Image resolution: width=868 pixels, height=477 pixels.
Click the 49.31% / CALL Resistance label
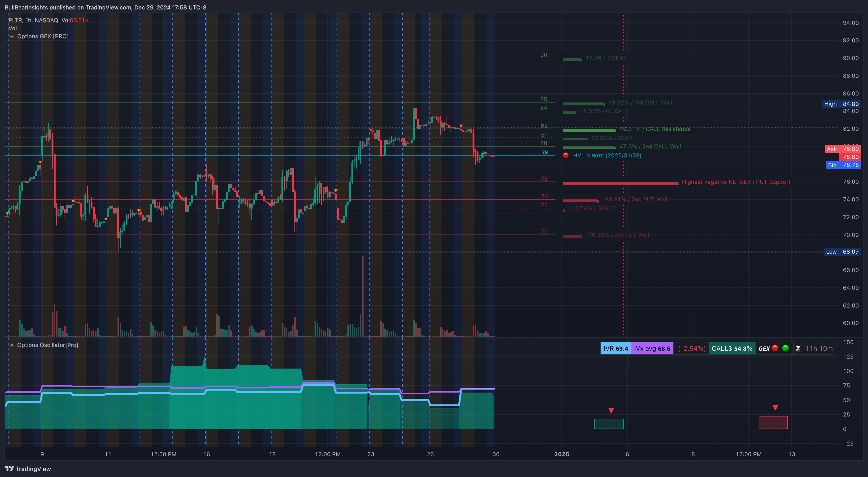click(x=655, y=129)
